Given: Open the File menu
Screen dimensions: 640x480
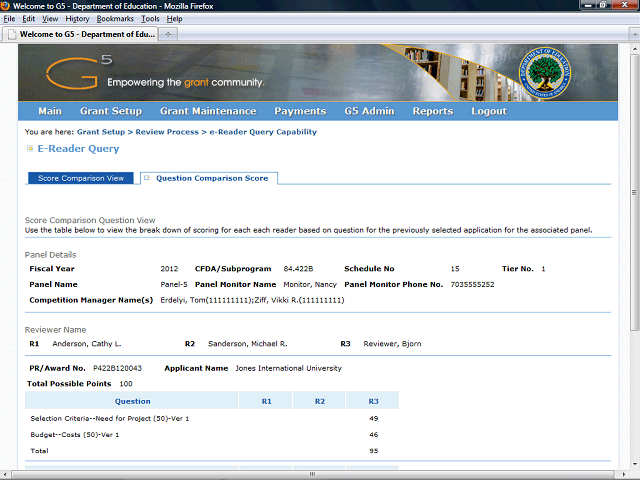Looking at the screenshot, I should (9, 19).
